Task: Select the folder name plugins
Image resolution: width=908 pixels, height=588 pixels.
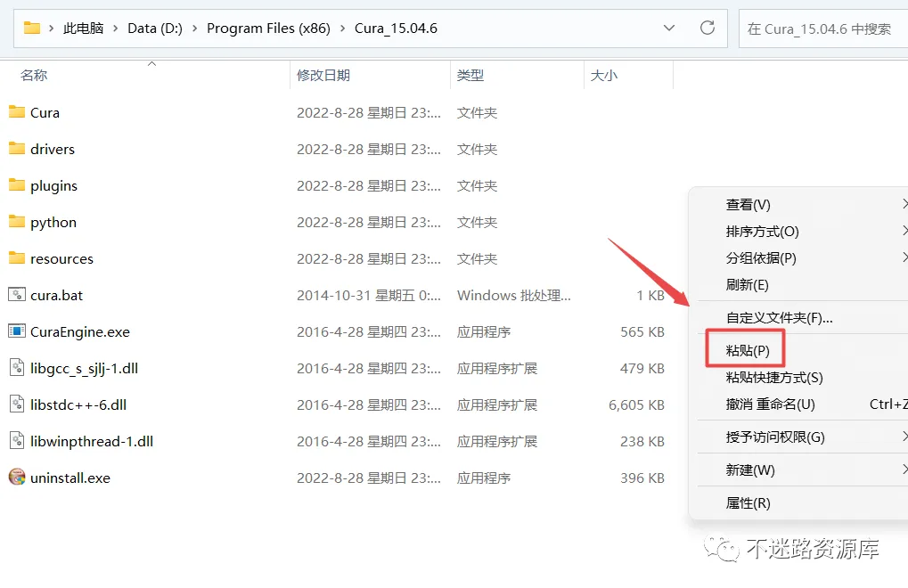Action: (53, 186)
